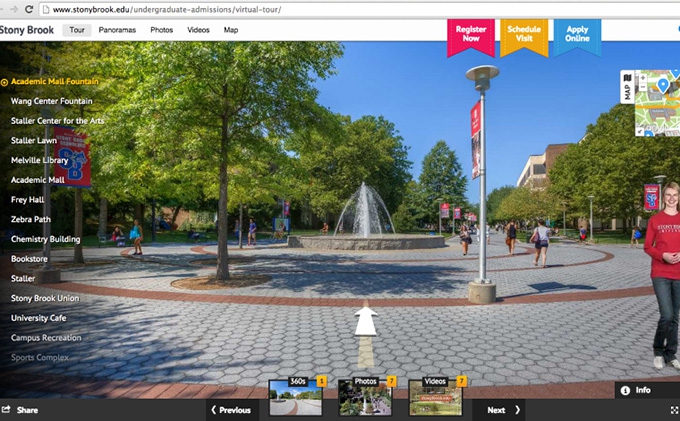Image resolution: width=680 pixels, height=421 pixels.
Task: Open the Panoramas tab
Action: pyautogui.click(x=117, y=30)
